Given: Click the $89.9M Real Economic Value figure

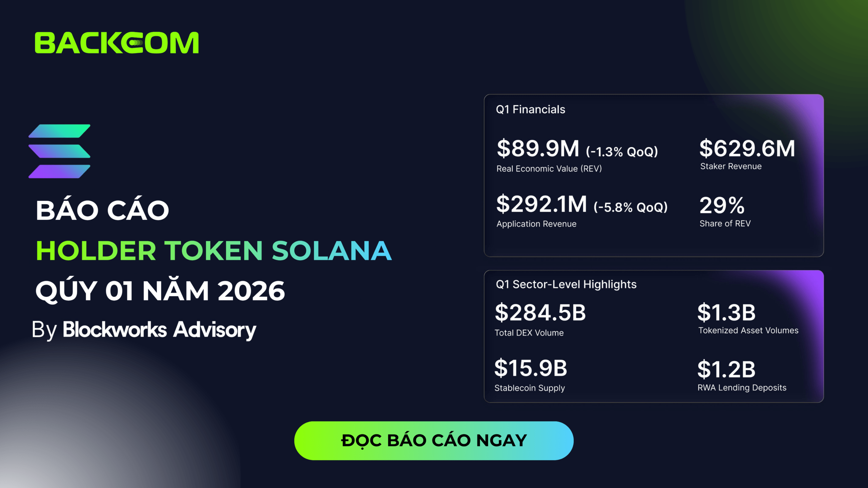Looking at the screenshot, I should click(538, 148).
